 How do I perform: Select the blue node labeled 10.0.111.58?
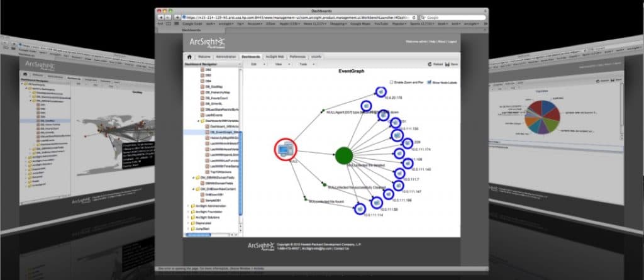pos(377,202)
